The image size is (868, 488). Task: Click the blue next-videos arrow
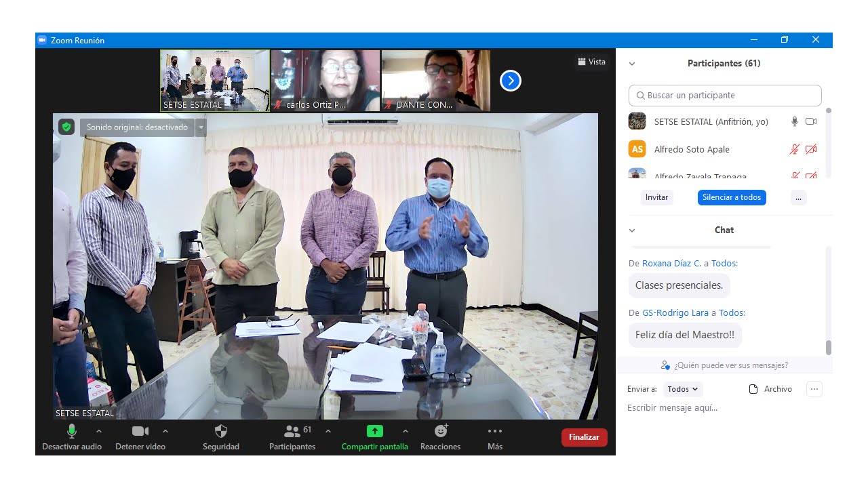click(510, 81)
